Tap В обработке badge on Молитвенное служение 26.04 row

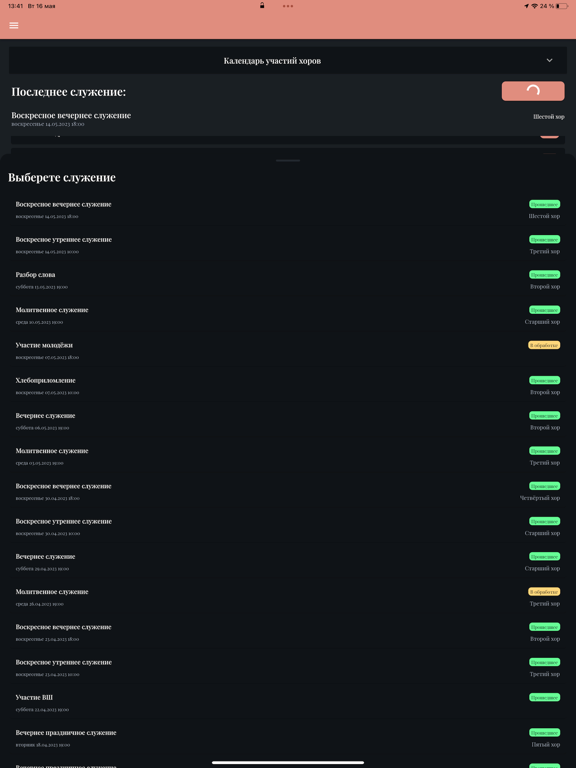click(x=544, y=592)
